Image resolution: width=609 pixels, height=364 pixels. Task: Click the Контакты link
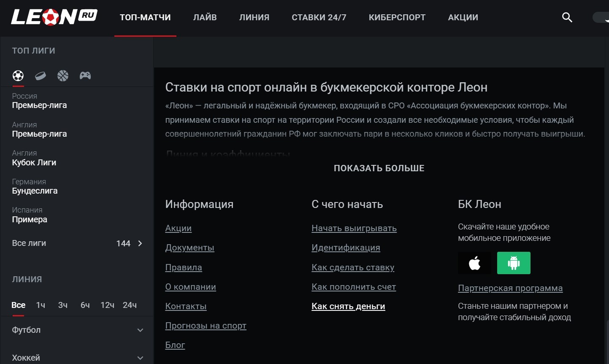pos(186,306)
